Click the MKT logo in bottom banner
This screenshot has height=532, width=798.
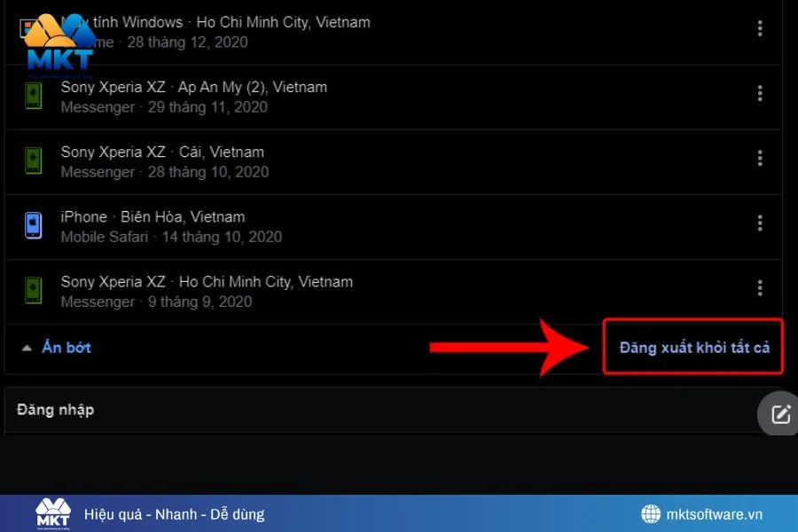pos(53,513)
